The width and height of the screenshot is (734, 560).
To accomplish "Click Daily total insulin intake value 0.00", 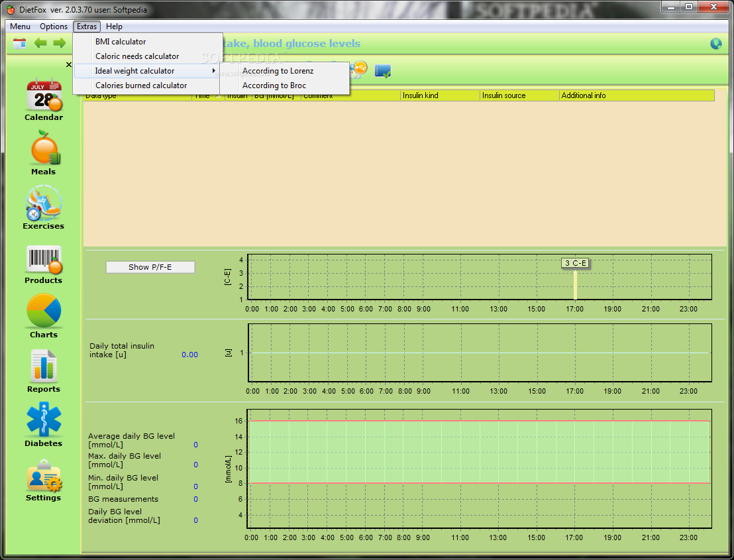I will 189,355.
